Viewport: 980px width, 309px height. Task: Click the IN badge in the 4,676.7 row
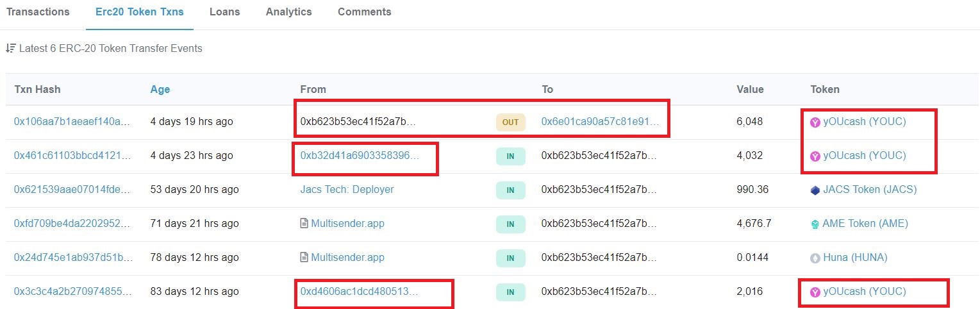(510, 224)
